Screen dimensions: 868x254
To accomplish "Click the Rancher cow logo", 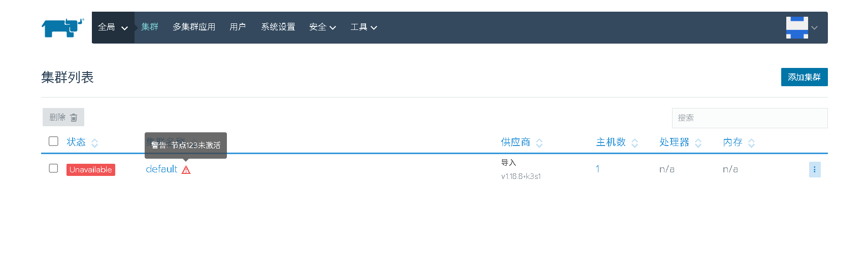I will click(62, 28).
